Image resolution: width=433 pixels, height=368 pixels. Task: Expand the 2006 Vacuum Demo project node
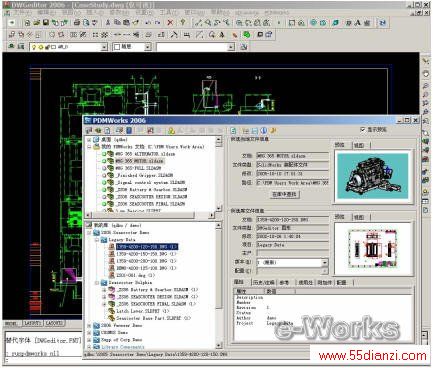coord(89,325)
